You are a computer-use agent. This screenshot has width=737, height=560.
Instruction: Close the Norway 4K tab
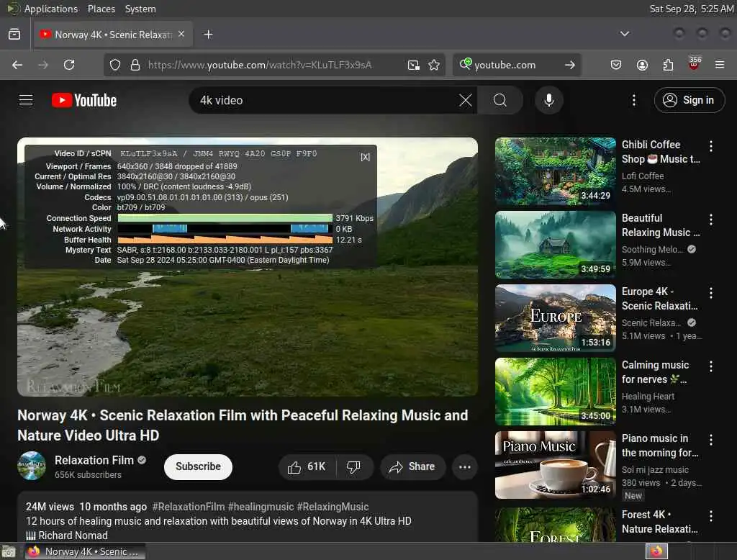[181, 35]
